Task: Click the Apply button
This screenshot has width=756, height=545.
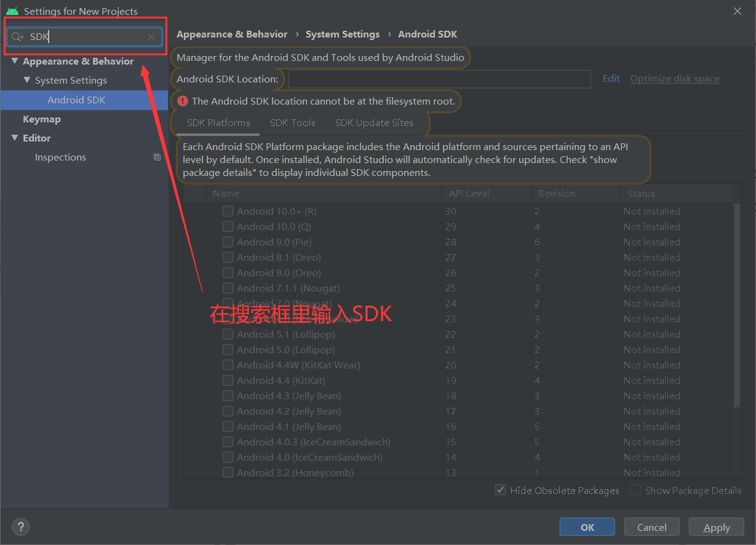Action: (717, 527)
